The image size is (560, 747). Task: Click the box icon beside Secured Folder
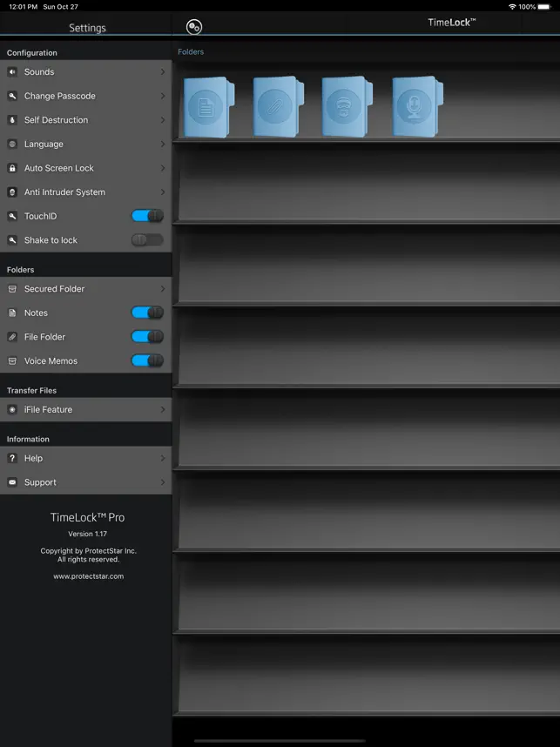pyautogui.click(x=12, y=289)
